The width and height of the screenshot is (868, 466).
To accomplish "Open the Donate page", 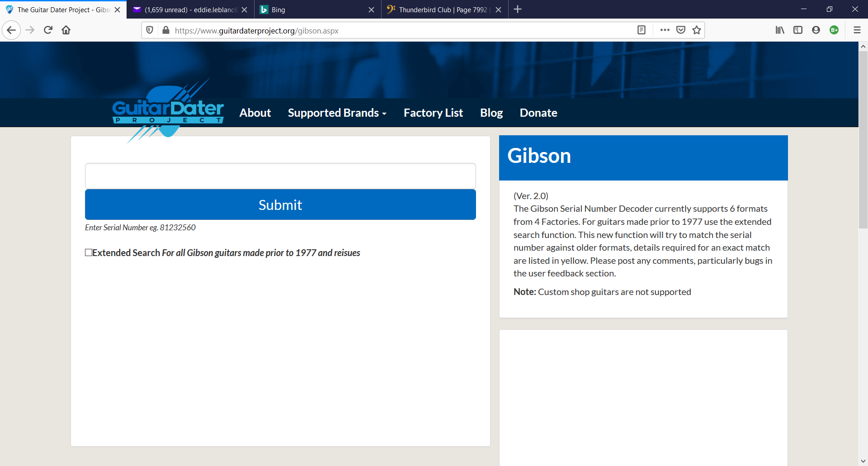I will coord(538,113).
